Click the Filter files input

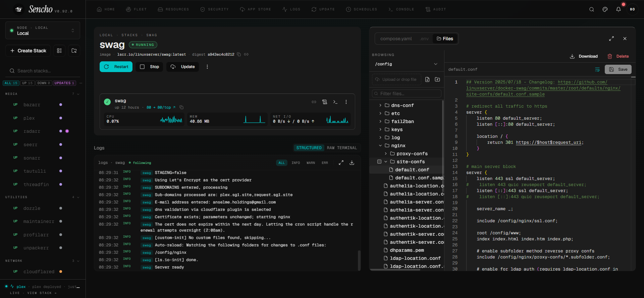tap(407, 94)
